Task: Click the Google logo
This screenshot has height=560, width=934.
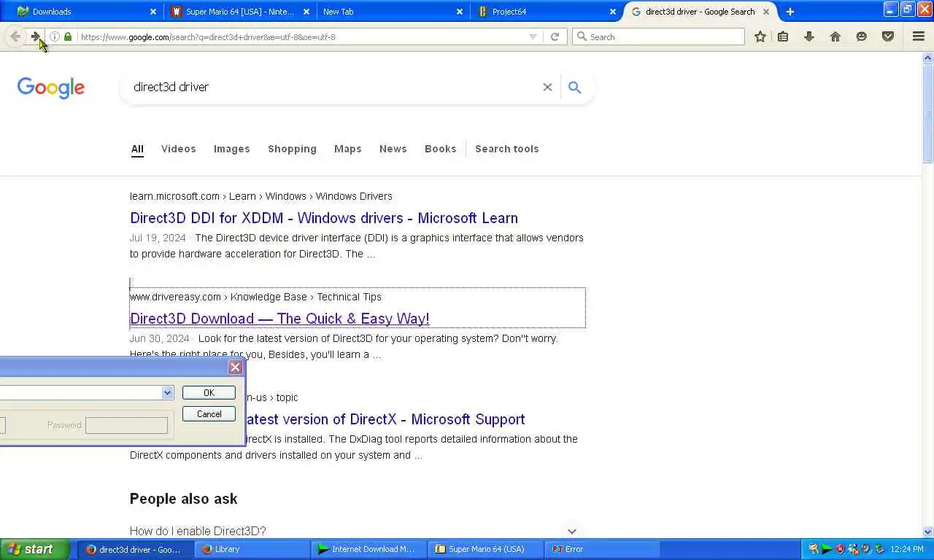Action: [x=51, y=87]
